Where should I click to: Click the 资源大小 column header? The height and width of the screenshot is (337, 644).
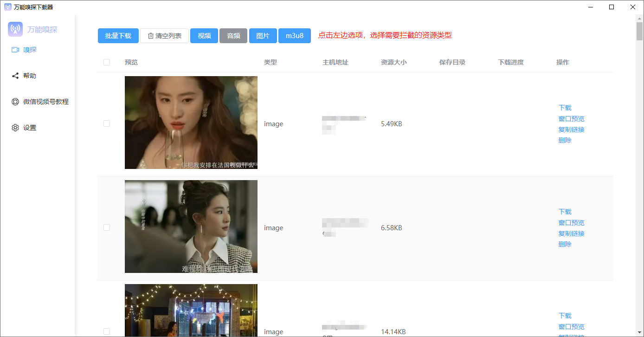(x=394, y=62)
